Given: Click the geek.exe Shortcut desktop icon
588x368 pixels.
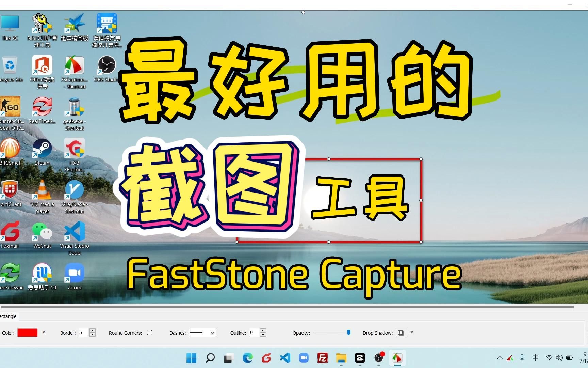Looking at the screenshot, I should click(x=75, y=113).
